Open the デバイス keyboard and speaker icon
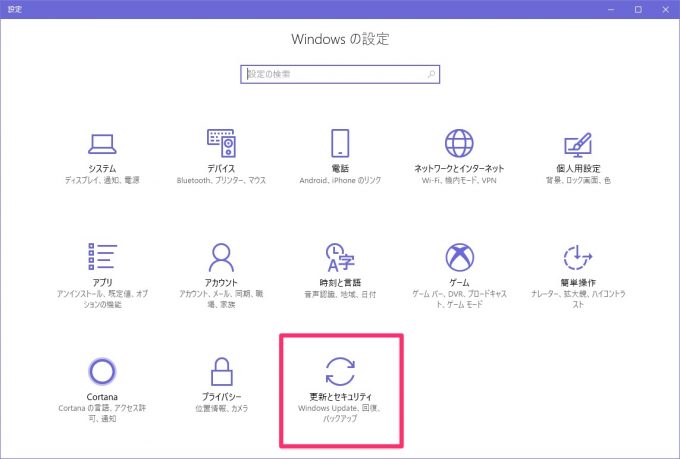 221,143
